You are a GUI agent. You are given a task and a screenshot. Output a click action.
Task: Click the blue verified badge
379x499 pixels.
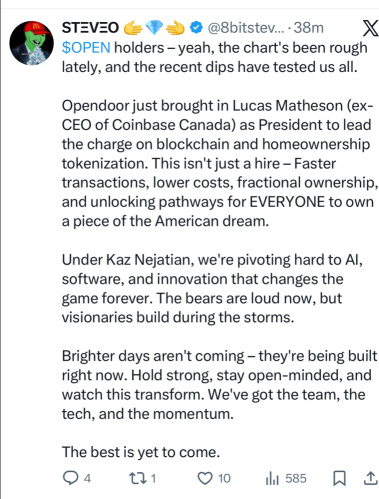[x=196, y=28]
